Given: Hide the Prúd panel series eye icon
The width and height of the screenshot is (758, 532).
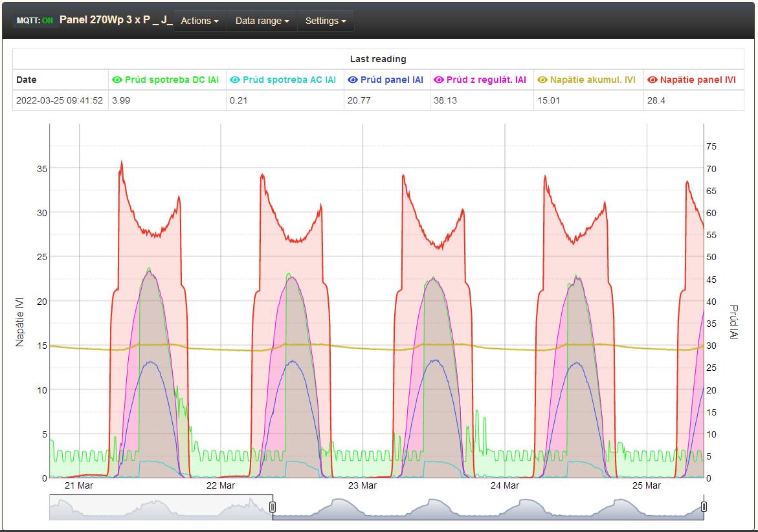Looking at the screenshot, I should tap(353, 80).
